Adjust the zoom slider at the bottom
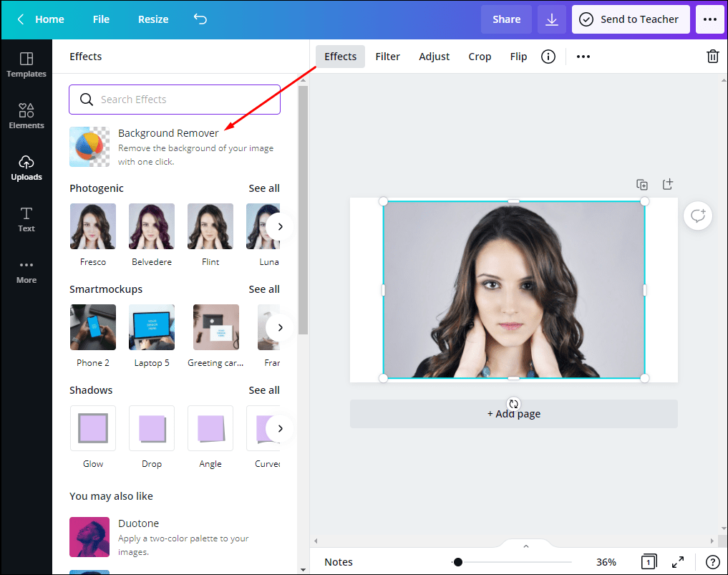Image resolution: width=728 pixels, height=575 pixels. [459, 562]
